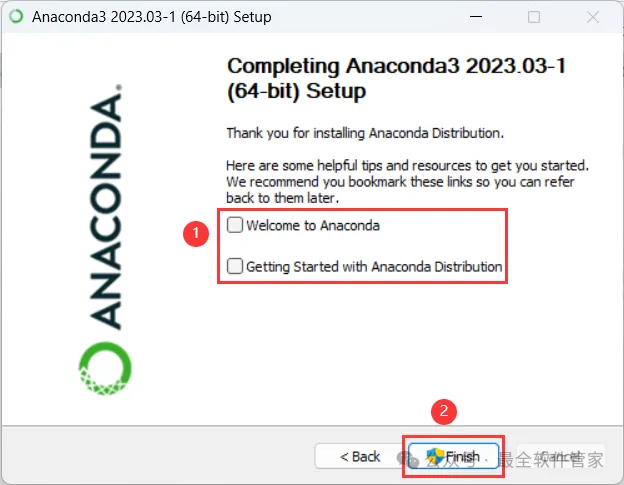Click the disabled maximize button

(534, 17)
